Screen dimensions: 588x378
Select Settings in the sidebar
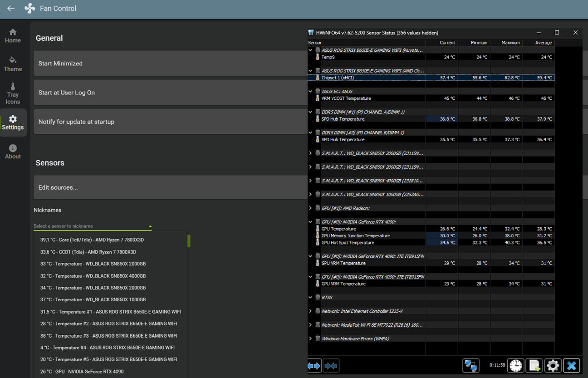click(13, 123)
